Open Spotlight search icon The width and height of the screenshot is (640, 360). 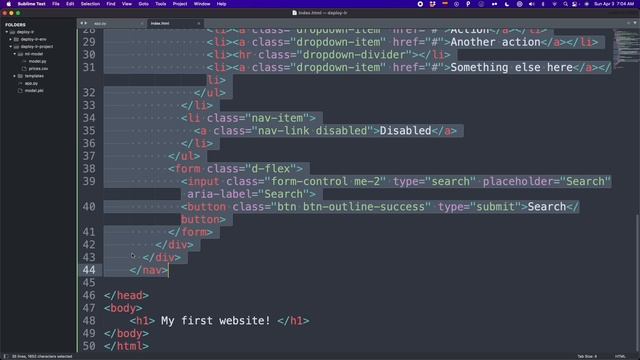point(565,4)
